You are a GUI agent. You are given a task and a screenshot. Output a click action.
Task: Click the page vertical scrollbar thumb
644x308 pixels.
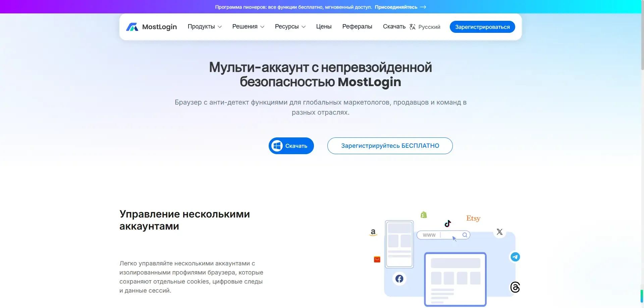[x=642, y=35]
